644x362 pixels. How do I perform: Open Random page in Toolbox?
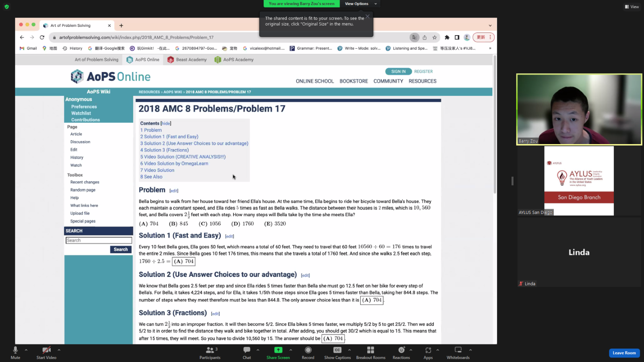[x=83, y=190]
